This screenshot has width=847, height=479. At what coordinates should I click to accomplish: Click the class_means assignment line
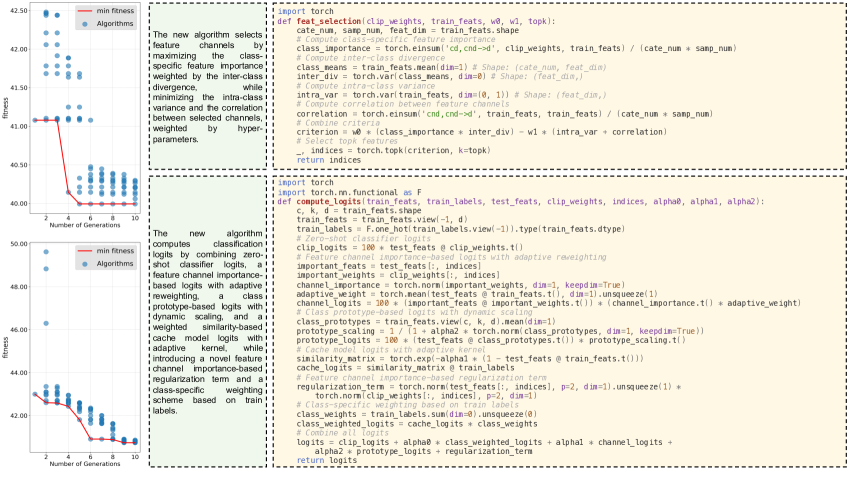click(x=452, y=67)
